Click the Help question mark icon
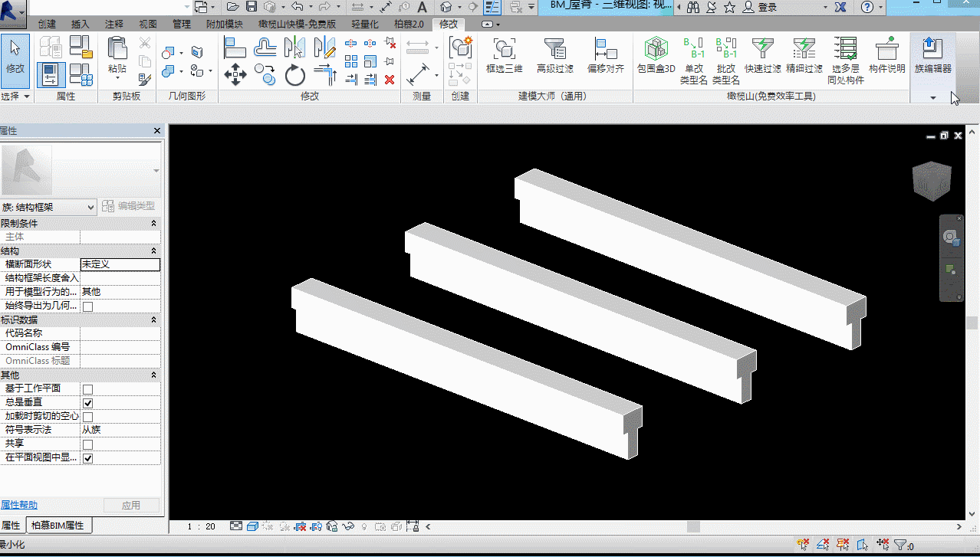980x557 pixels. (867, 7)
